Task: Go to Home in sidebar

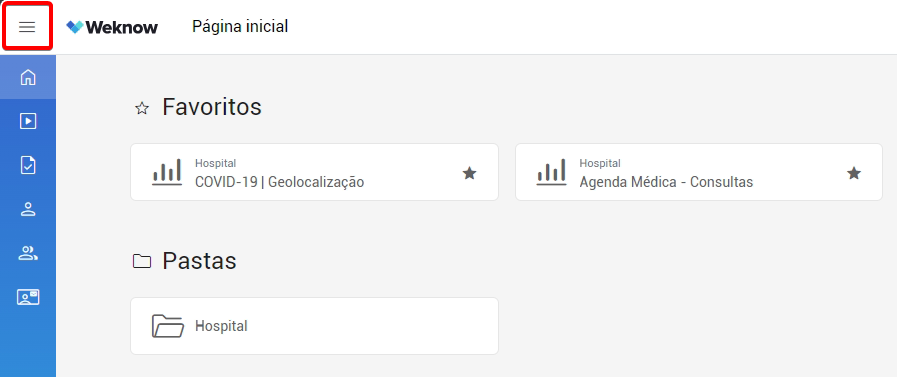Action: (x=27, y=77)
